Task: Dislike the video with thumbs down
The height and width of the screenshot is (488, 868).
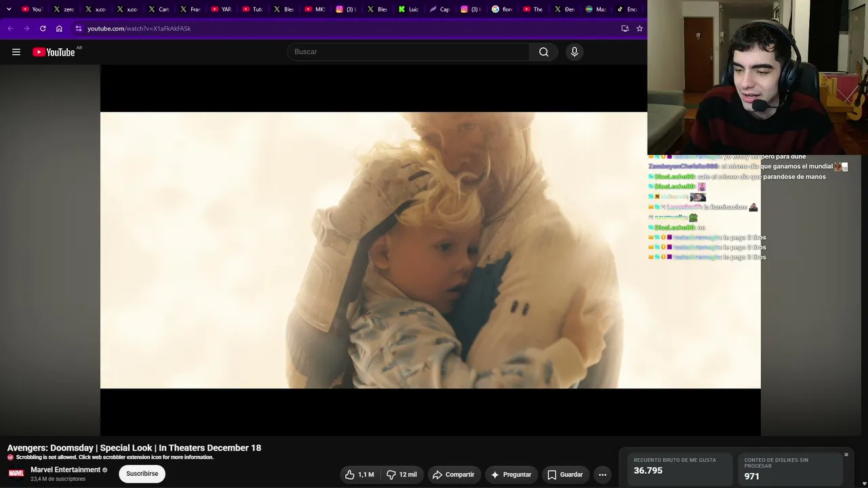Action: (402, 474)
